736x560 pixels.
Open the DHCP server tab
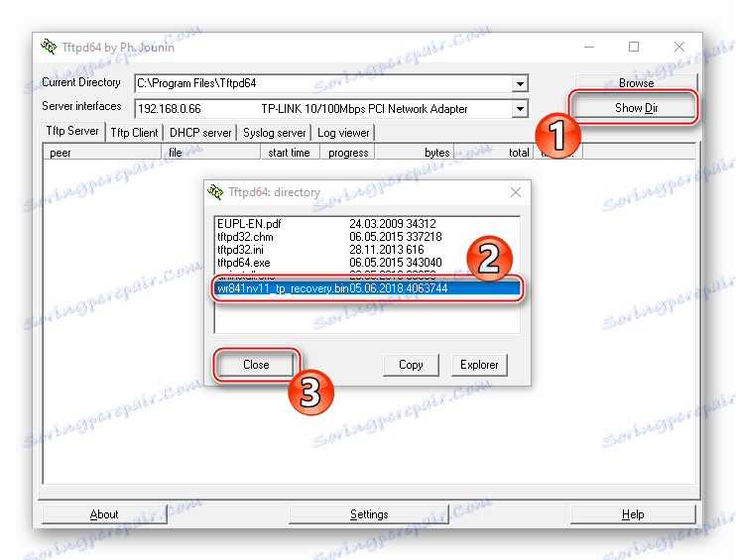coord(200,133)
